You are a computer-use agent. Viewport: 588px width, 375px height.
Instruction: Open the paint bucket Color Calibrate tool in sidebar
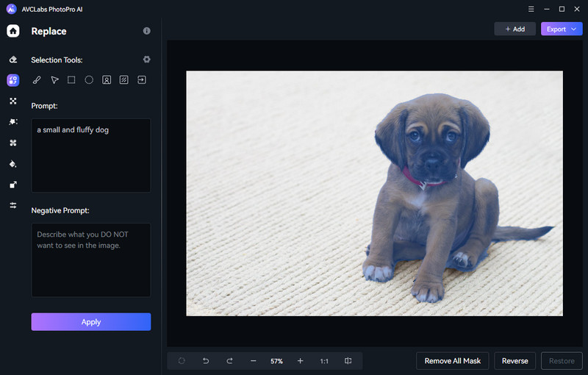[13, 164]
